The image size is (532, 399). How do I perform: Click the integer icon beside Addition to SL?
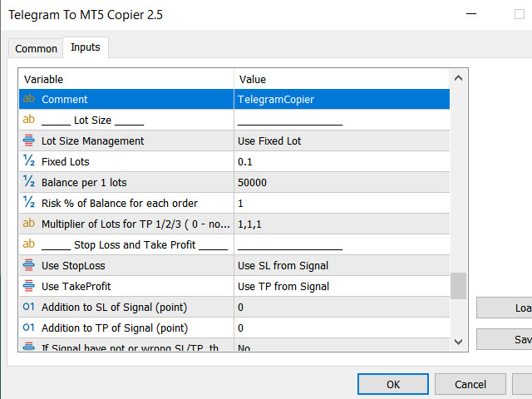29,307
